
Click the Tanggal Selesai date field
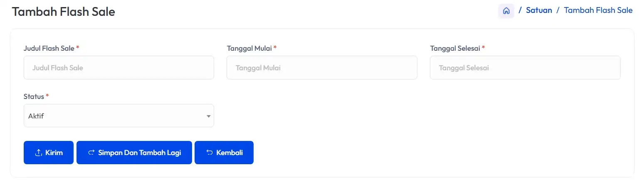[x=525, y=67]
